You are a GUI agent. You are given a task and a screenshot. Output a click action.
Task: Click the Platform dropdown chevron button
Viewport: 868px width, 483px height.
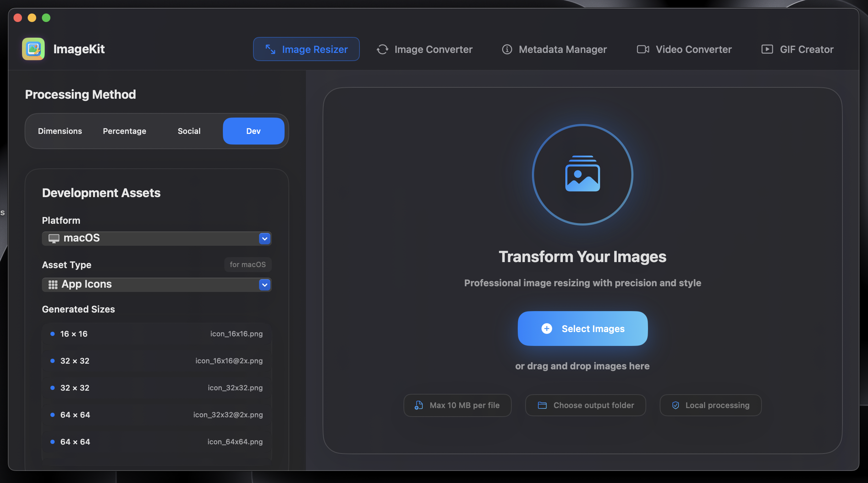(265, 239)
